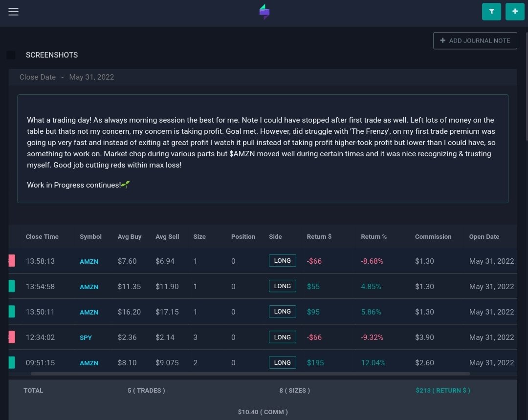The image size is (528, 420).
Task: Click the $55 return value
Action: pos(313,287)
